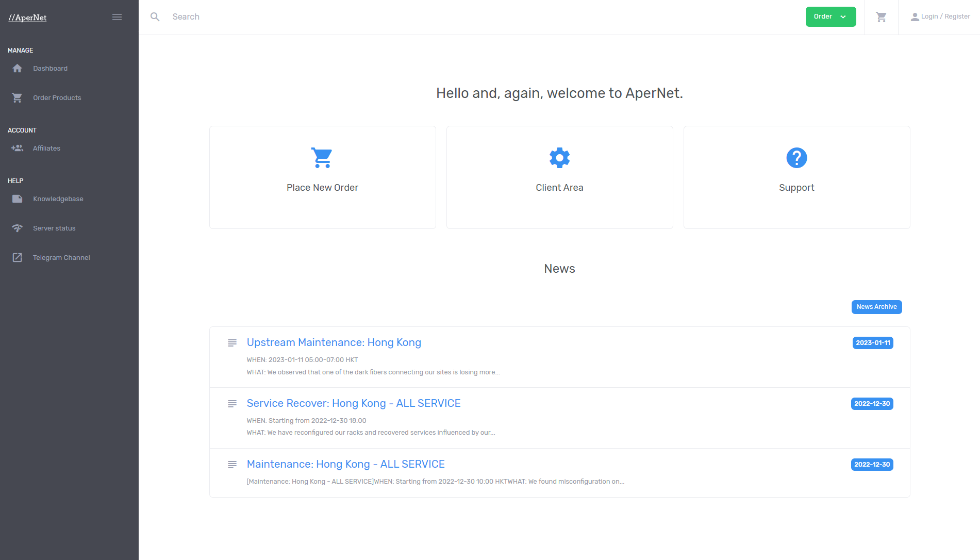Click the Support question mark icon

[796, 158]
